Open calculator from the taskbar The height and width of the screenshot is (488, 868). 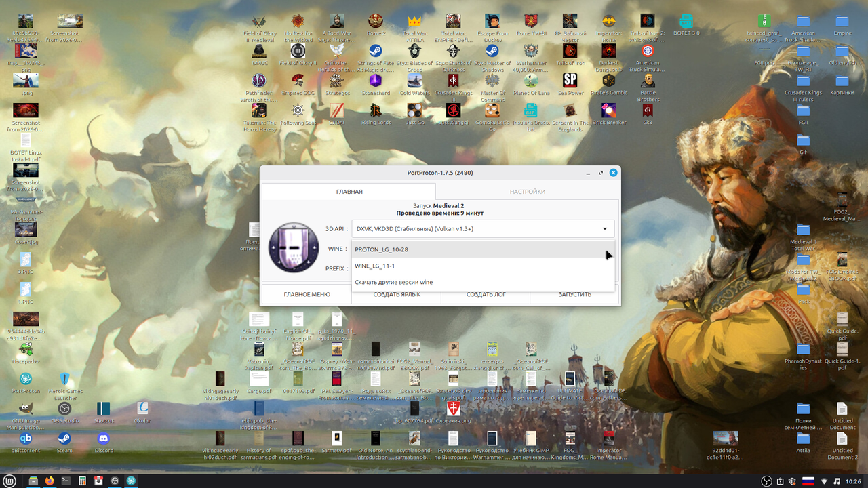coord(82,481)
